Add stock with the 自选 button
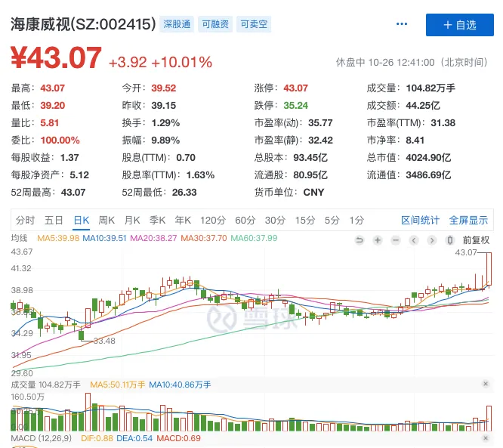The width and height of the screenshot is (503, 448). [x=460, y=25]
